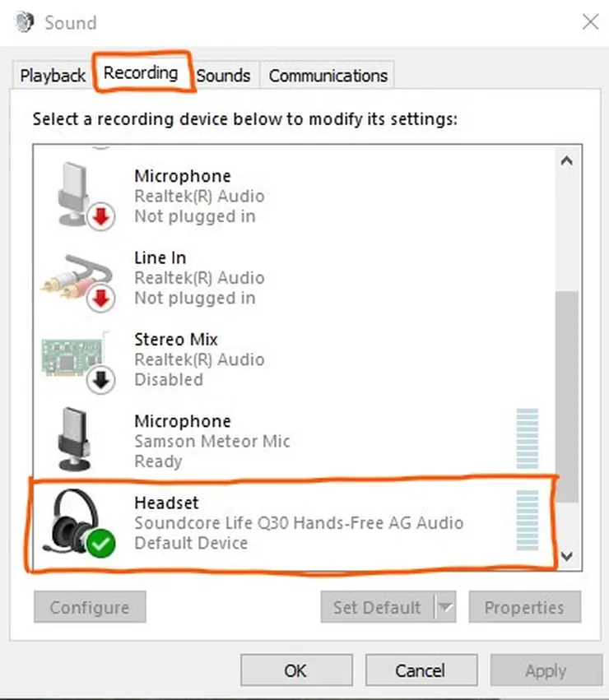Open the Sounds tab
Image resolution: width=609 pixels, height=700 pixels.
pos(223,76)
